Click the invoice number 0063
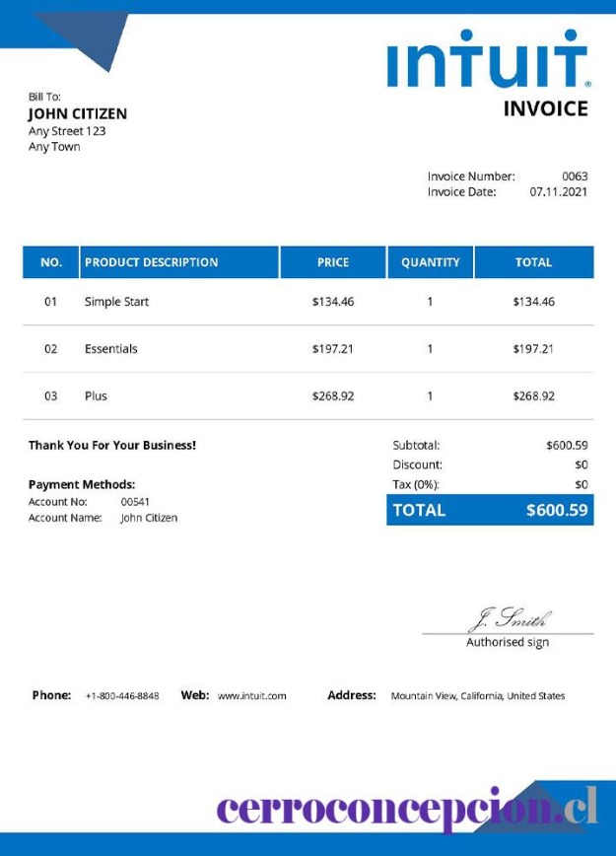616x856 pixels. point(575,177)
